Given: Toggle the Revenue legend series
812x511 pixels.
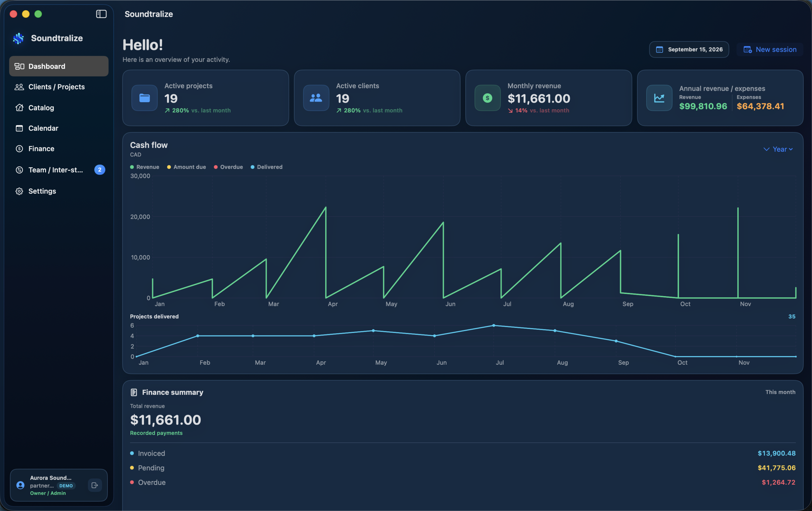Looking at the screenshot, I should click(145, 167).
